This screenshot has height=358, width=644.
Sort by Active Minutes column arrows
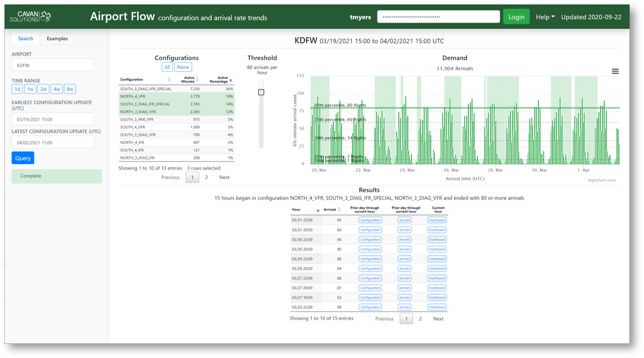point(197,80)
